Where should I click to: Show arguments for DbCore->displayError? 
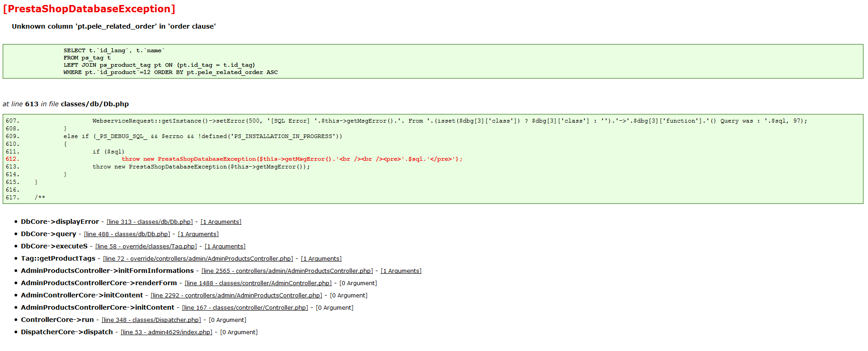point(221,222)
